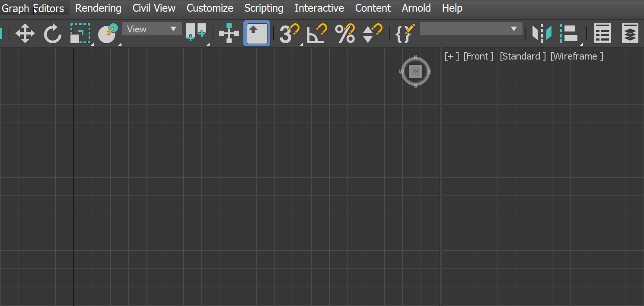Open the Rendering menu

(x=98, y=8)
